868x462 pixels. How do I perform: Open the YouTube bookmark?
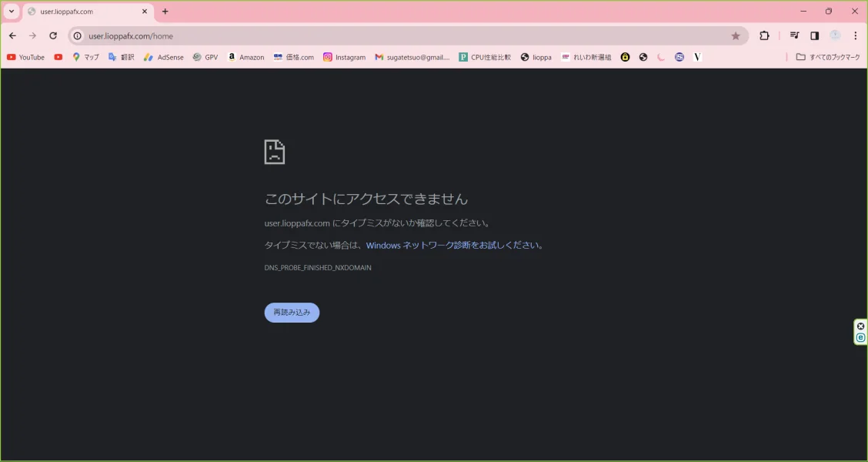[25, 56]
